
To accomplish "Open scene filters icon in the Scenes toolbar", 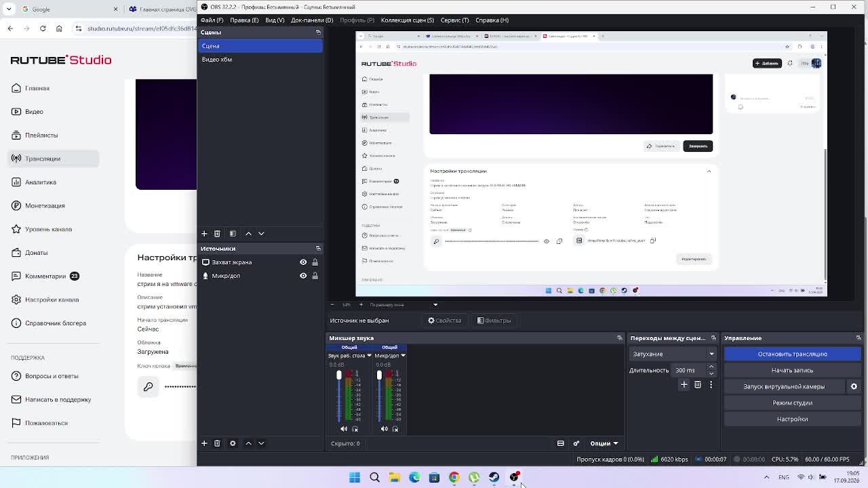I will (x=233, y=233).
